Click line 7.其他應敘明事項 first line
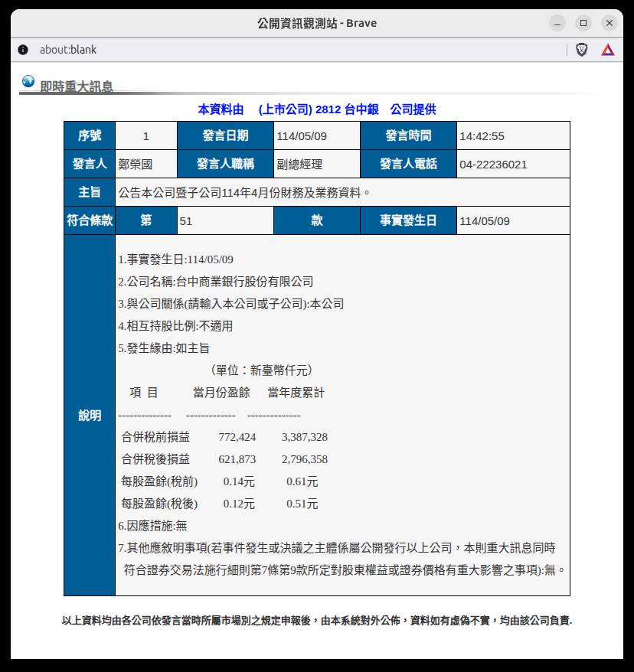The image size is (634, 672). 337,548
